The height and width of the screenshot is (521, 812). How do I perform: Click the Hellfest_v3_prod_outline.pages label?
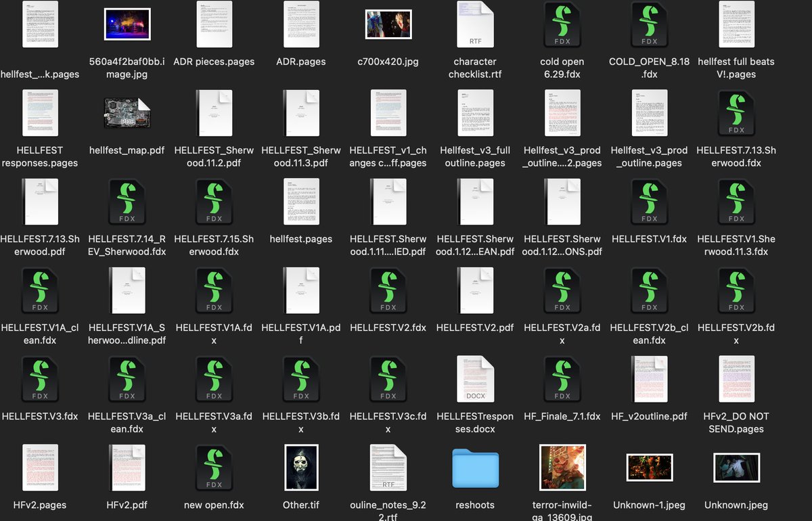pyautogui.click(x=650, y=156)
